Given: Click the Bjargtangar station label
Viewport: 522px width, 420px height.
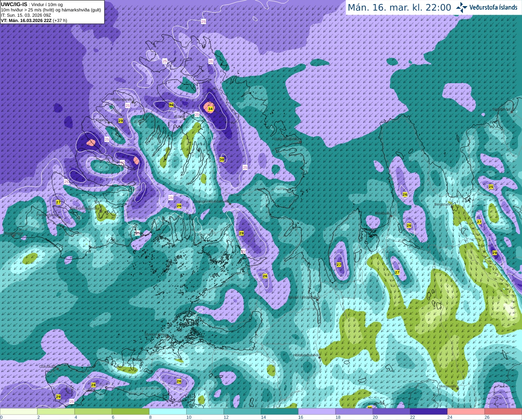Looking at the screenshot, I should point(13,234).
